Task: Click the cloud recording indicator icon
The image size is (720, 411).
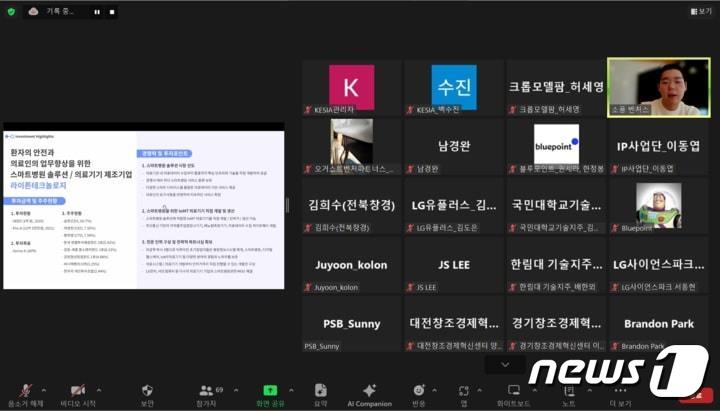Action: (x=33, y=11)
